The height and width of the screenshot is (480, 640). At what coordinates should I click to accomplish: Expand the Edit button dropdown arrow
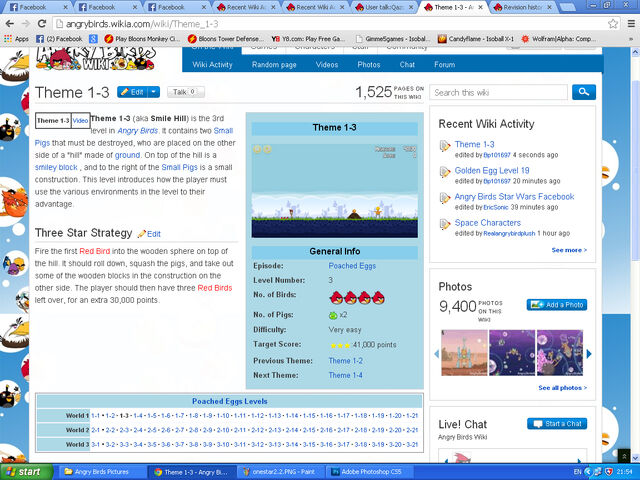click(153, 92)
